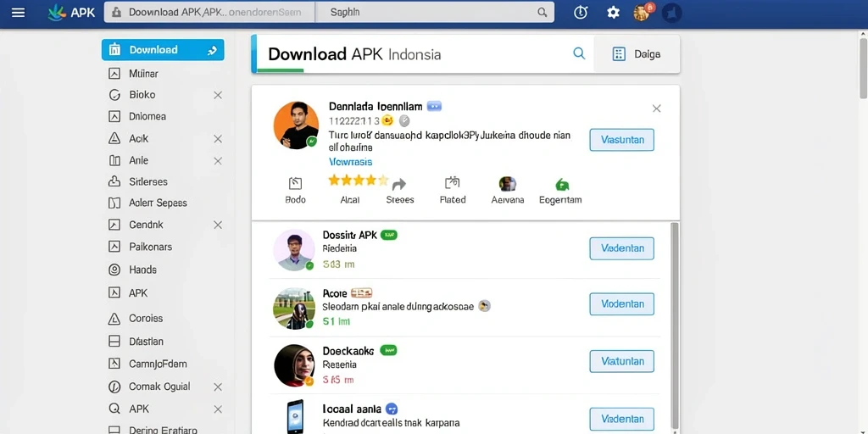Image resolution: width=868 pixels, height=434 pixels.
Task: Open Dennlada Ioennllam profile photo
Action: (x=296, y=125)
